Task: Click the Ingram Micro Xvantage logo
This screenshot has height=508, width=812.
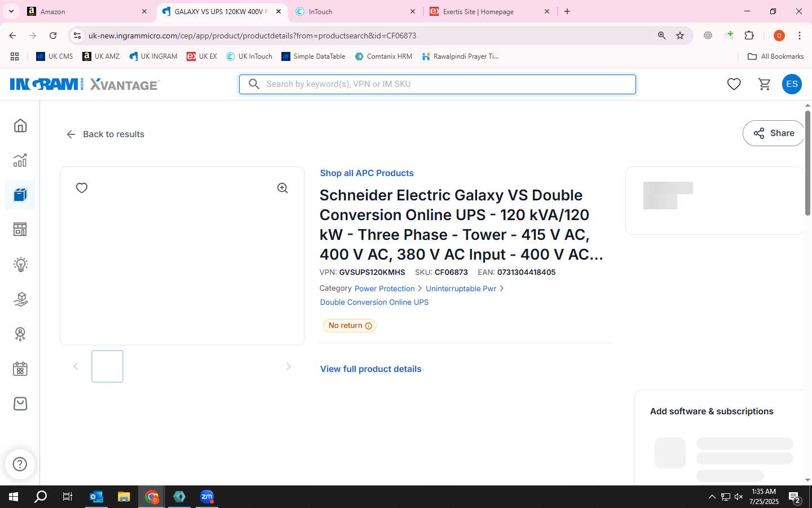Action: (x=85, y=84)
